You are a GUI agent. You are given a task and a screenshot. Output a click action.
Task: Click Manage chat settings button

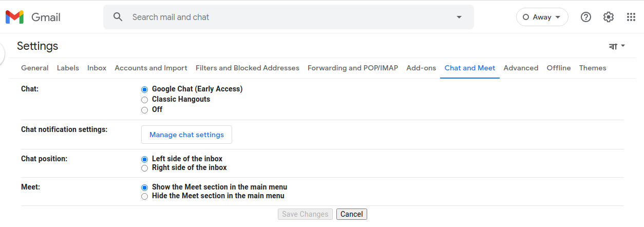[186, 135]
